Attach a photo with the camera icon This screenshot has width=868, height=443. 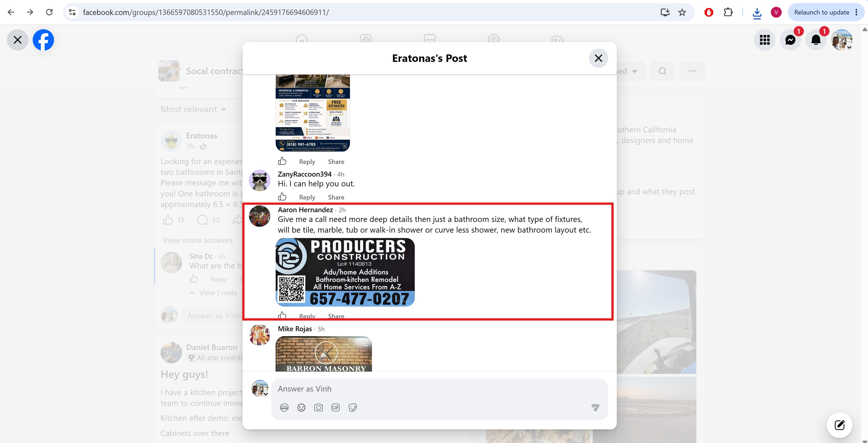[x=318, y=408]
